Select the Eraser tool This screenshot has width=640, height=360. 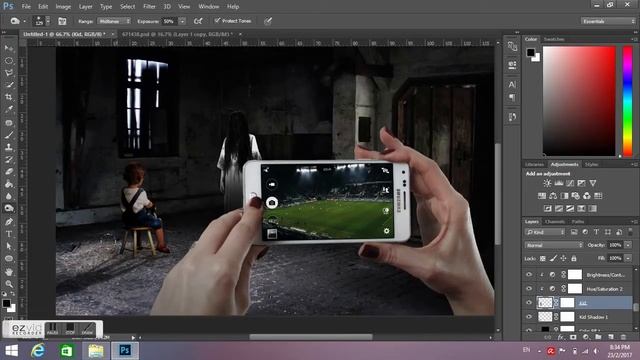(9, 172)
